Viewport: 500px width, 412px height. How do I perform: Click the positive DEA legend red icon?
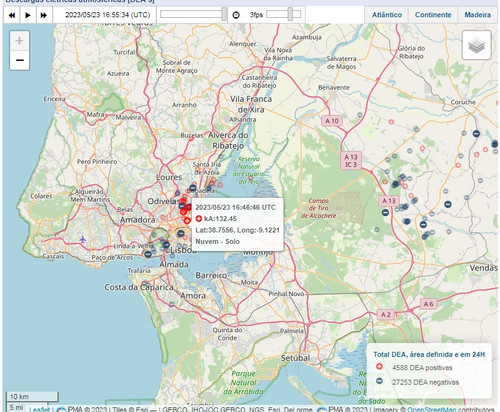coord(379,367)
